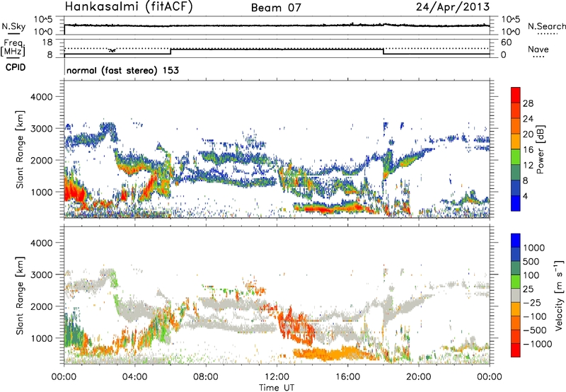
Task: Click the gray band of velocity colorbar
Action: 516,295
